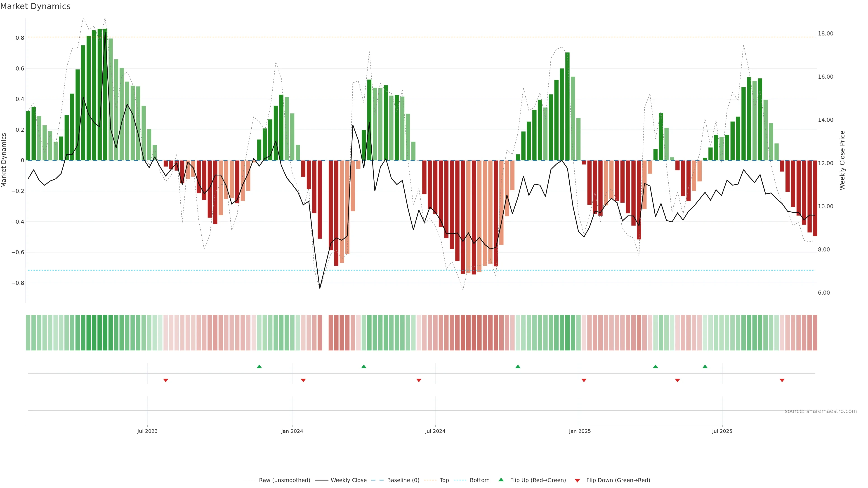
Task: Click the flip-down marker just after Jan 2025
Action: (x=584, y=380)
